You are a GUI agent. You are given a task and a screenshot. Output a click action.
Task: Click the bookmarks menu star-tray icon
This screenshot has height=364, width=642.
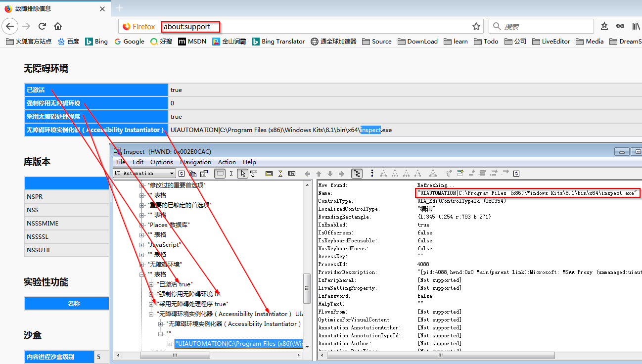point(604,26)
